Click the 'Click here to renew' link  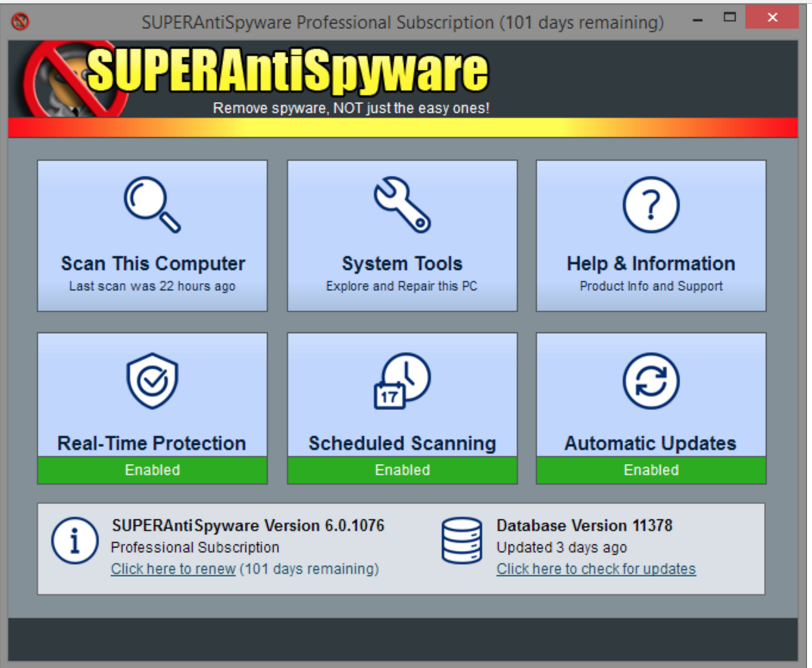pyautogui.click(x=173, y=569)
